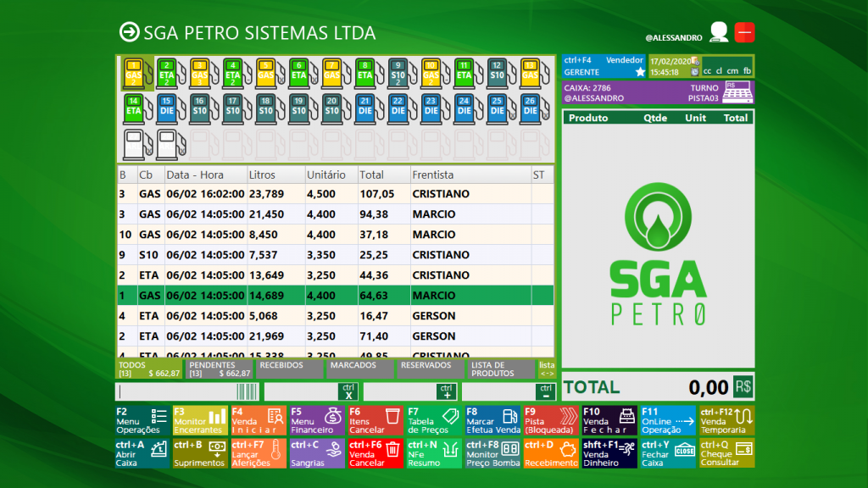
Task: Cancel items with F6 Itens Cancelar
Action: point(376,420)
